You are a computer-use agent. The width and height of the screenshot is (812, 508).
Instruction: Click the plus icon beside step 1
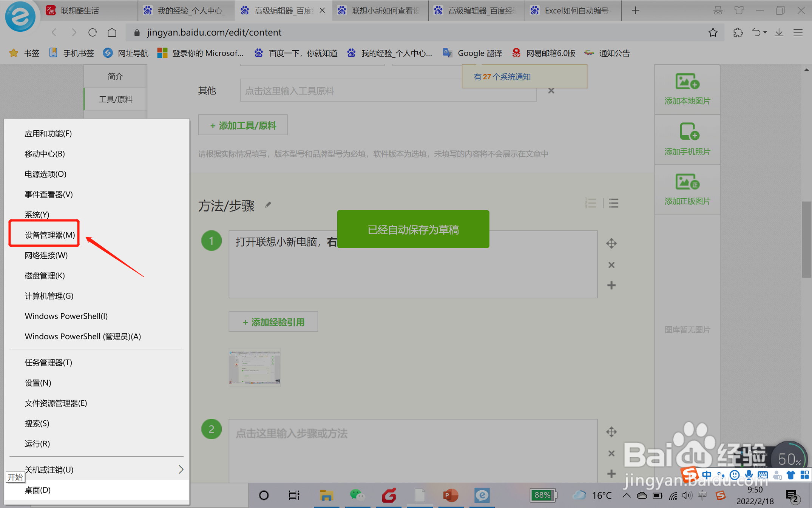tap(611, 285)
